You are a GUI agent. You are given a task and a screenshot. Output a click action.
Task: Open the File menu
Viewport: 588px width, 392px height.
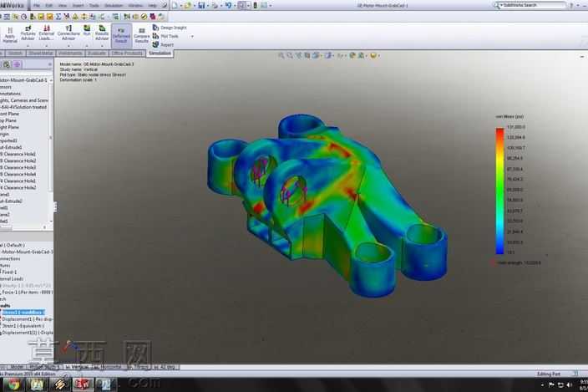[x=37, y=6]
